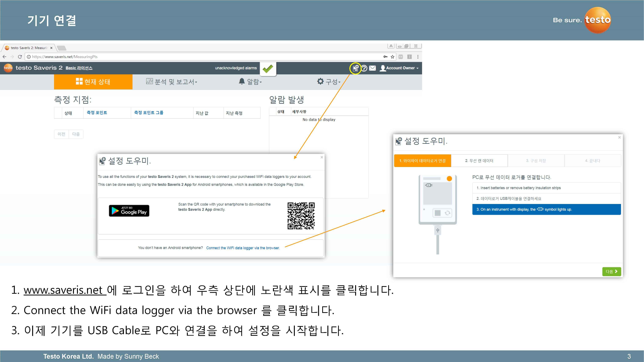644x362 pixels.
Task: Click the Google Play store badge
Action: tap(129, 211)
